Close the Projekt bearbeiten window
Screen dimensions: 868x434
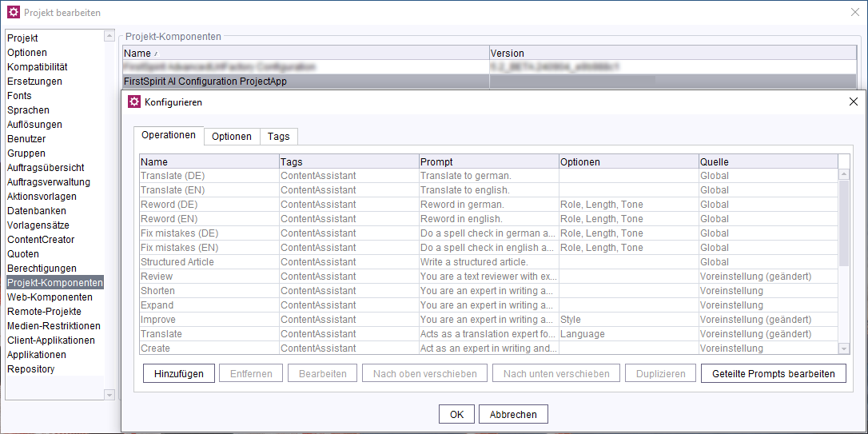click(854, 12)
